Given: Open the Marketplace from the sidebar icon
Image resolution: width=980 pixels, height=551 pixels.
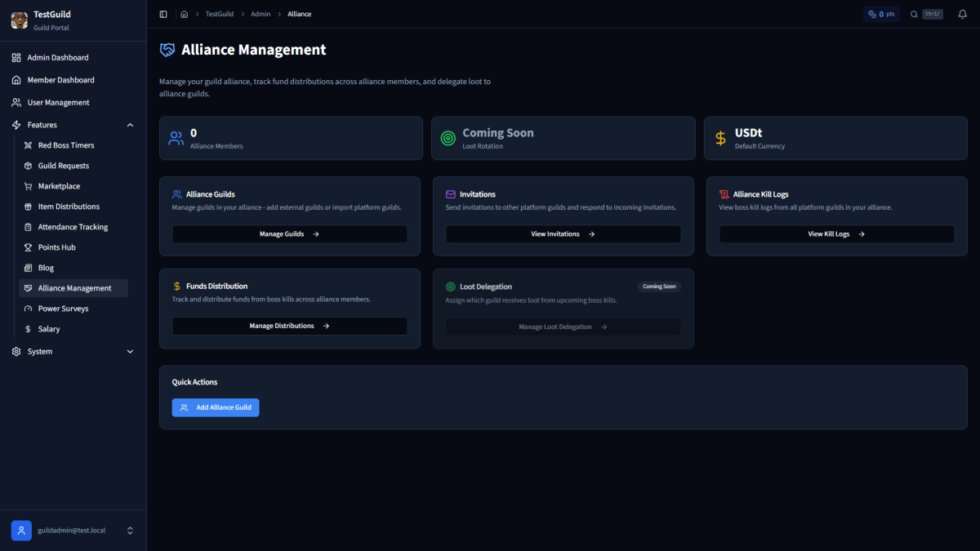Looking at the screenshot, I should click(x=29, y=185).
